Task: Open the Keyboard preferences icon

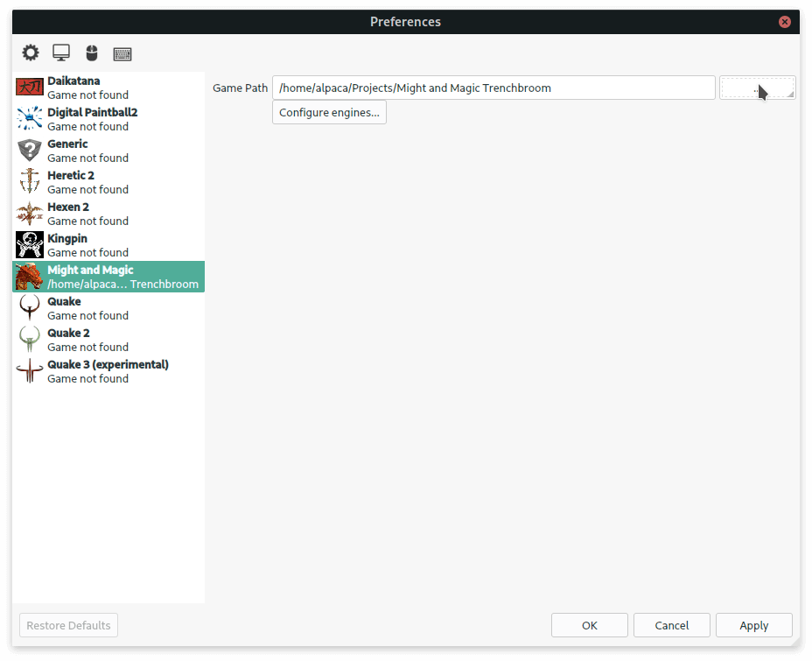Action: [x=122, y=53]
